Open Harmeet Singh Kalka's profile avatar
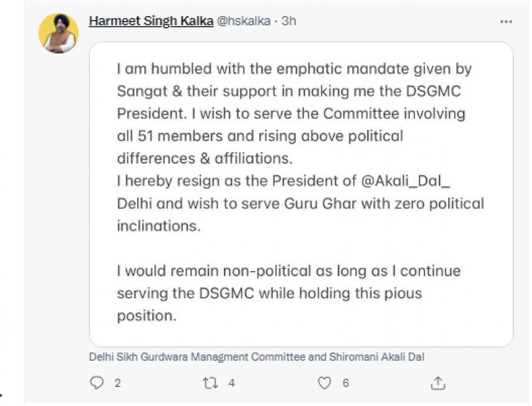This screenshot has height=406, width=532. (x=58, y=33)
